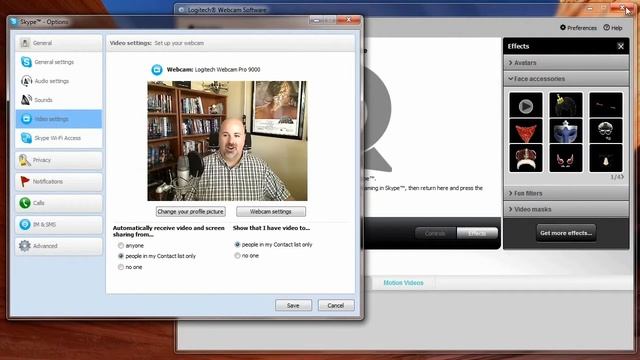Expand the Video masks group

[x=566, y=209]
